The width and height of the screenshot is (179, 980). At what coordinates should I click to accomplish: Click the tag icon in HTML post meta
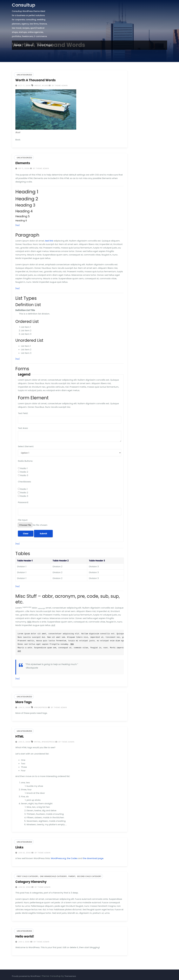32,742
